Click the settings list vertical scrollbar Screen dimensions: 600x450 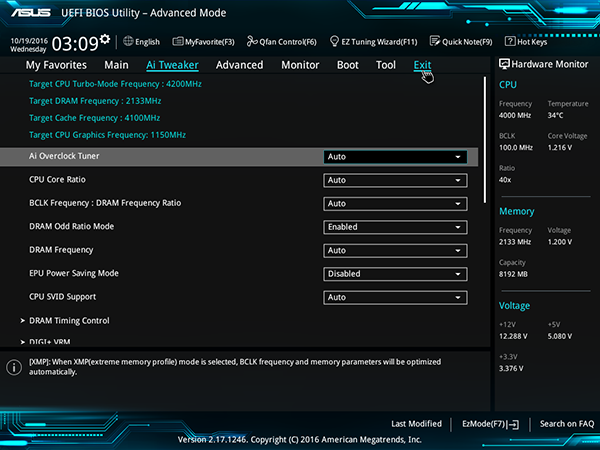pos(485,140)
